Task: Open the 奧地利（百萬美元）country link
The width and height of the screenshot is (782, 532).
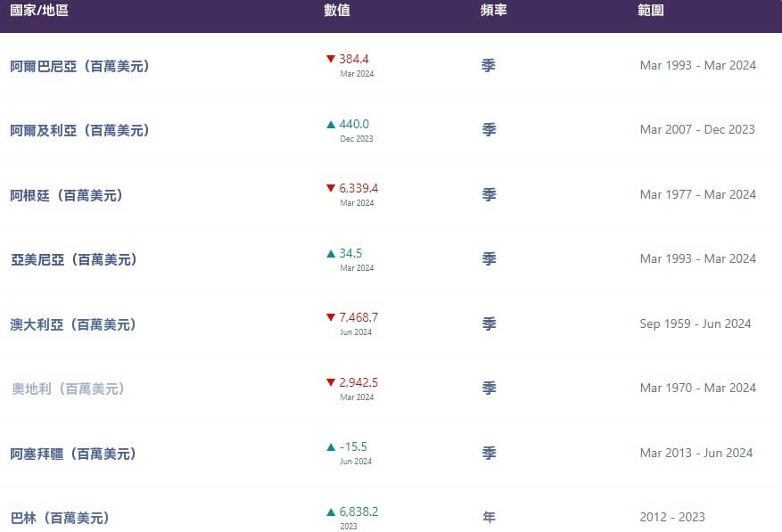Action: (68, 389)
